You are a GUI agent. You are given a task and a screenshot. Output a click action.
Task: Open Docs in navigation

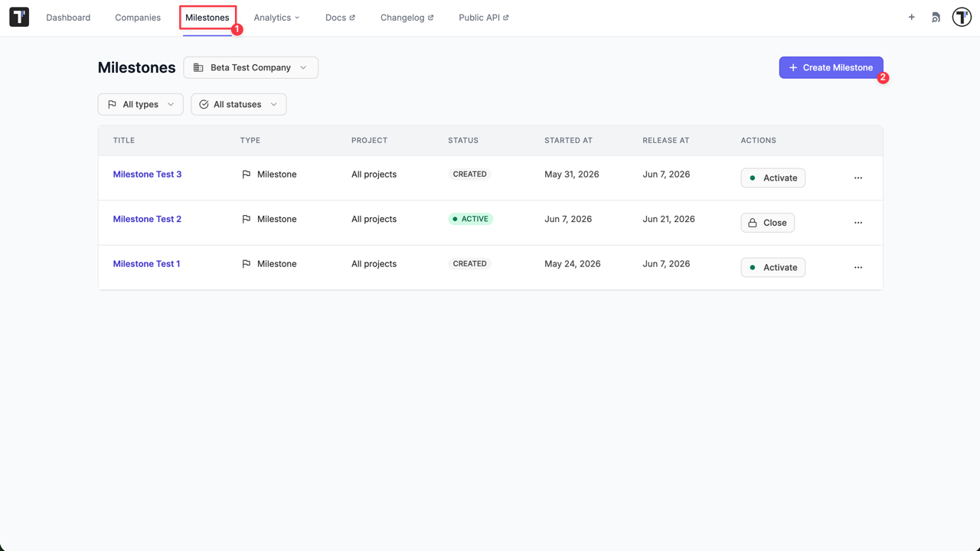tap(340, 18)
